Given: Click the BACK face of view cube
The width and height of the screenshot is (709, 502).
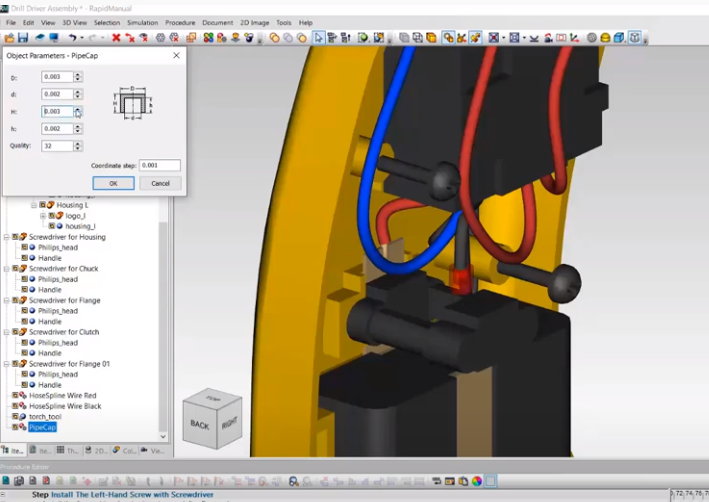Looking at the screenshot, I should 199,424.
